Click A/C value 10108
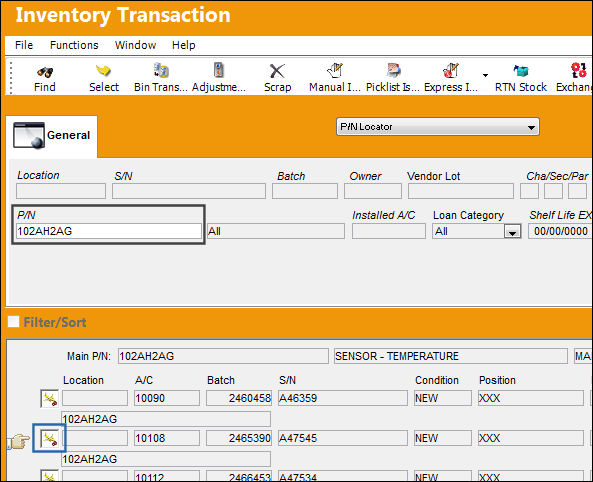The width and height of the screenshot is (593, 482). [167, 438]
